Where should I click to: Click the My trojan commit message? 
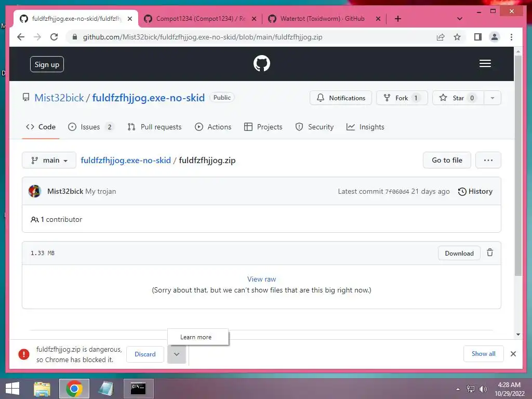tap(101, 192)
